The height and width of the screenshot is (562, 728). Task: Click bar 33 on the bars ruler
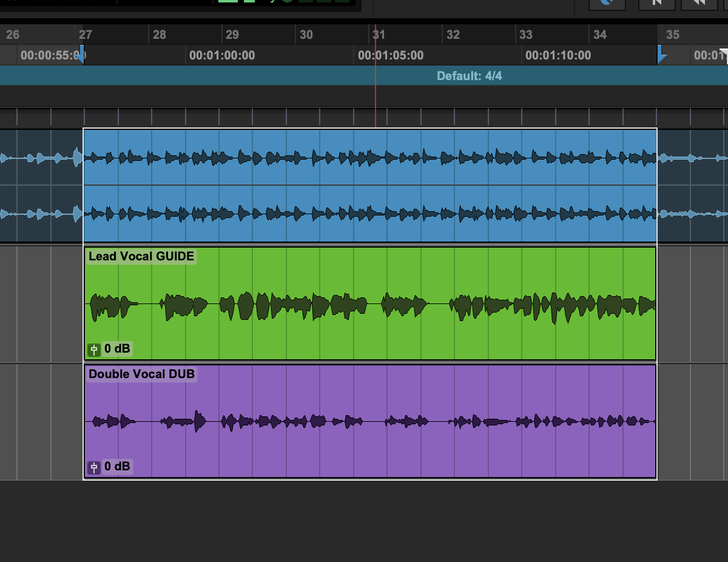pos(526,35)
